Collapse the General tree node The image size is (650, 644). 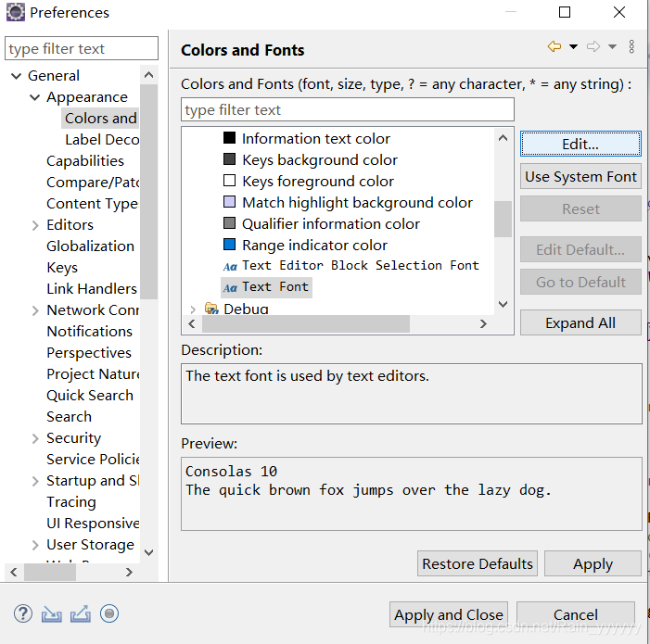pyautogui.click(x=16, y=76)
